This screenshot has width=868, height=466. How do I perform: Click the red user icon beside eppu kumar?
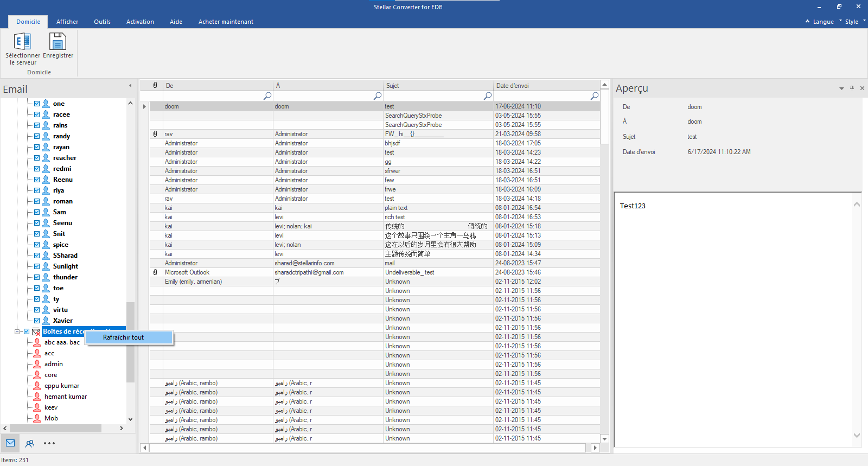coord(37,386)
